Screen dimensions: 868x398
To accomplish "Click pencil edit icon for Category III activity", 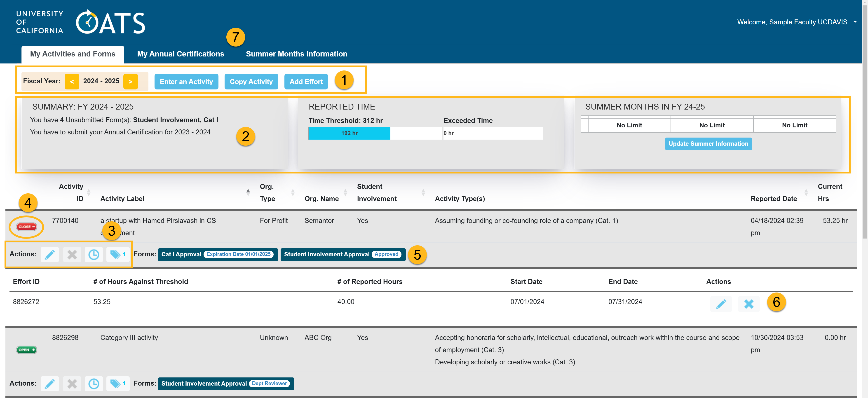I will click(x=49, y=384).
